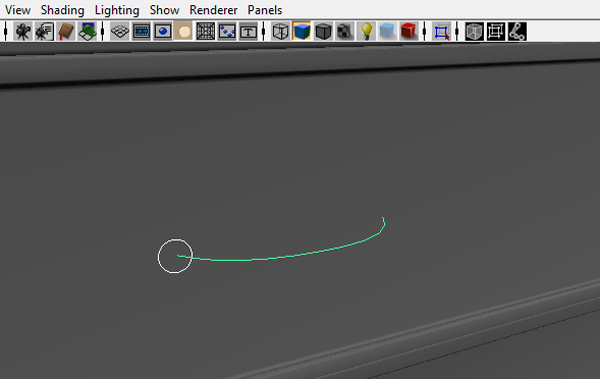Open the Shading menu

(62, 10)
